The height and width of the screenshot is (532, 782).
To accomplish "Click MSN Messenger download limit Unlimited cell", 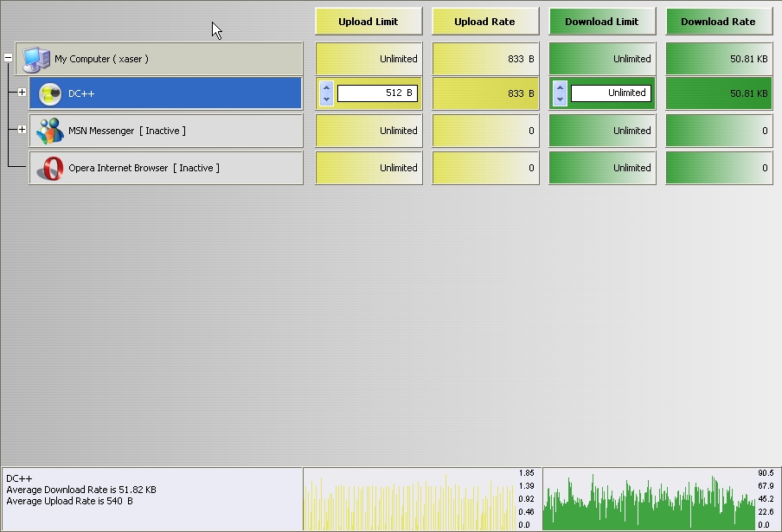I will 602,131.
